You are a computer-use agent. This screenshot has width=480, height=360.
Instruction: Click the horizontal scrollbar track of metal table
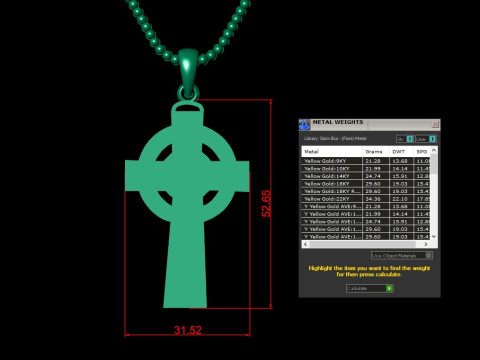(365, 244)
